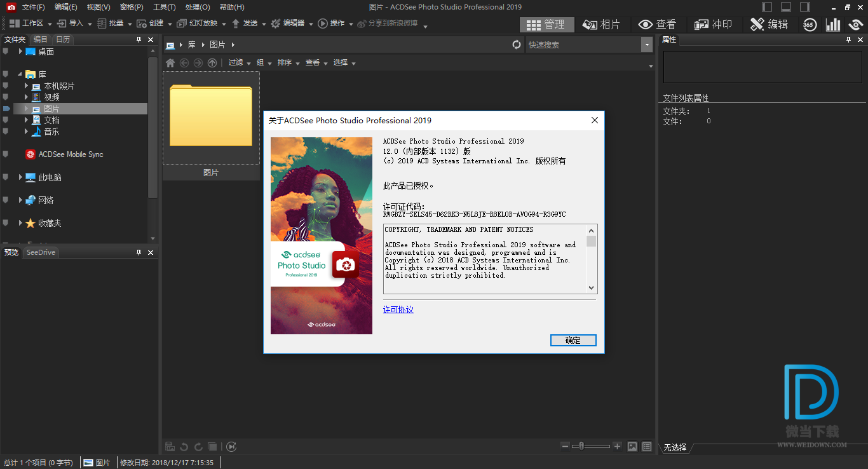Open the eye-with-arrows icon after the chart icon
The image size is (868, 469).
pyautogui.click(x=856, y=24)
